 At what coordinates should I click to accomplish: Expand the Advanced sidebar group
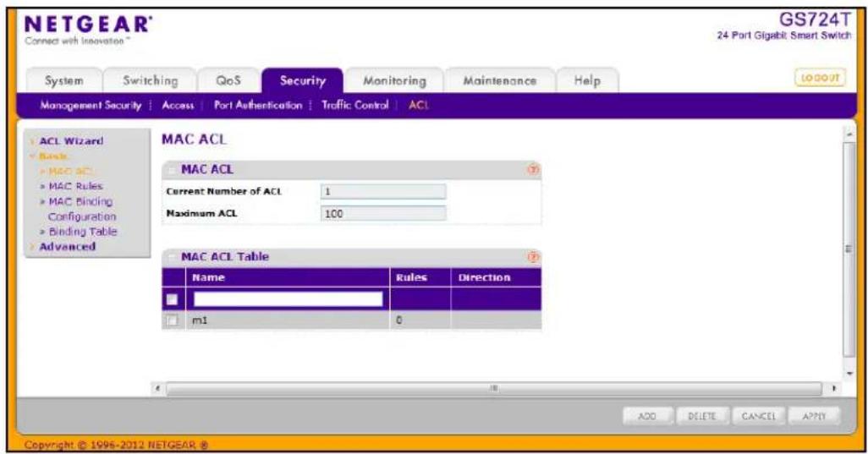pos(67,247)
